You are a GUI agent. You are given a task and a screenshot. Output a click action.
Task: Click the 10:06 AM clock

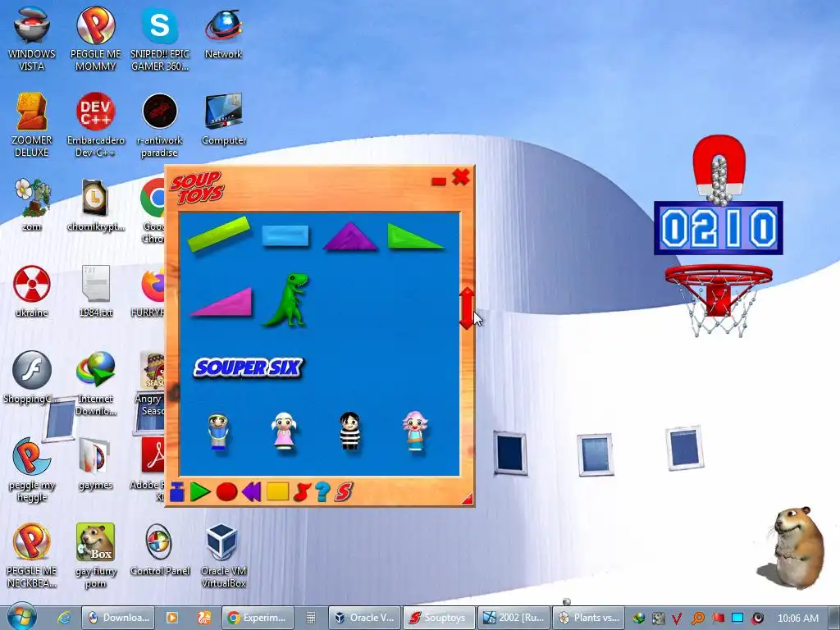tap(797, 618)
